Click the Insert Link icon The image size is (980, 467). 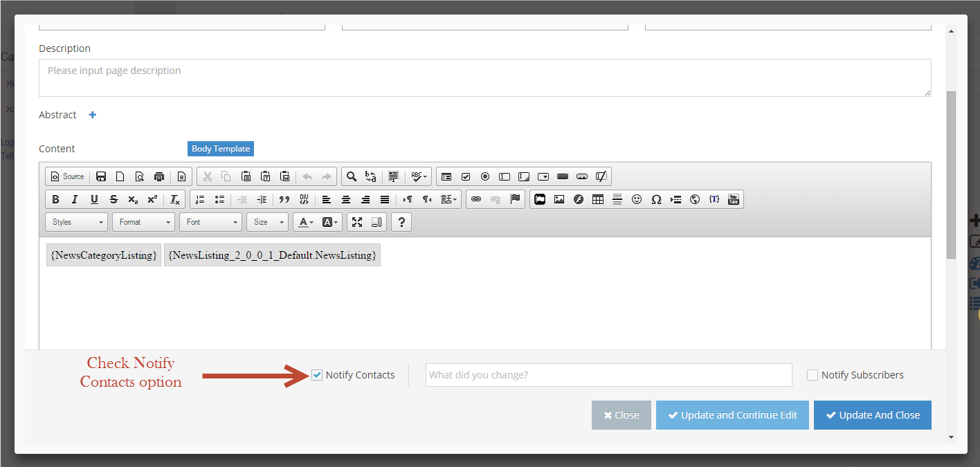point(476,200)
